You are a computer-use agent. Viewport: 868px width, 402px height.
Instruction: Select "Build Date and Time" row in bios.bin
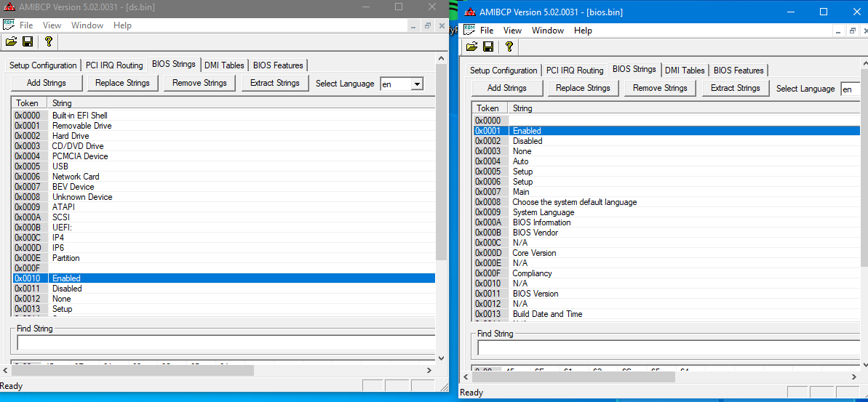coord(666,314)
